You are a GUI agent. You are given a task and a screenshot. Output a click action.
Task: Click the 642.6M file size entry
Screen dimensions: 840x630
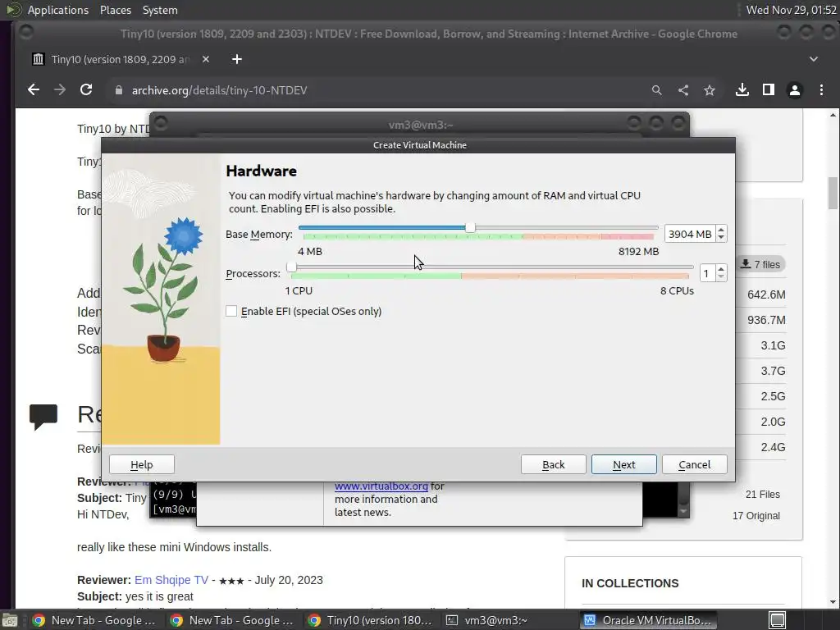coord(766,294)
